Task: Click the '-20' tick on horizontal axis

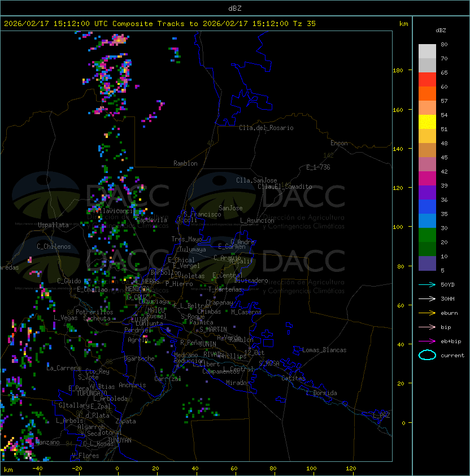Action: pos(77,469)
